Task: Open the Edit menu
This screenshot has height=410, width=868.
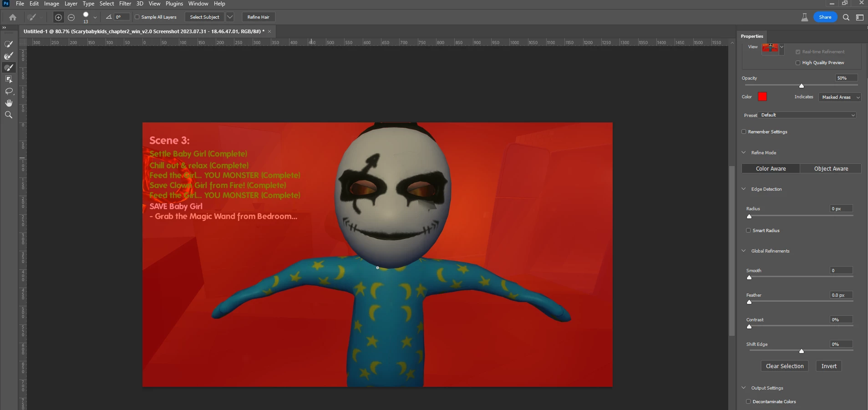Action: coord(34,4)
